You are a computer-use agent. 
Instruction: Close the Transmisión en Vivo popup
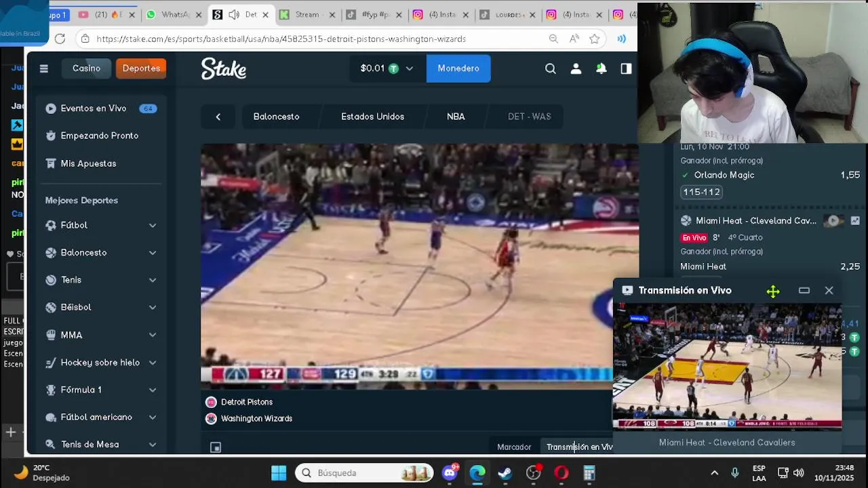[829, 291]
